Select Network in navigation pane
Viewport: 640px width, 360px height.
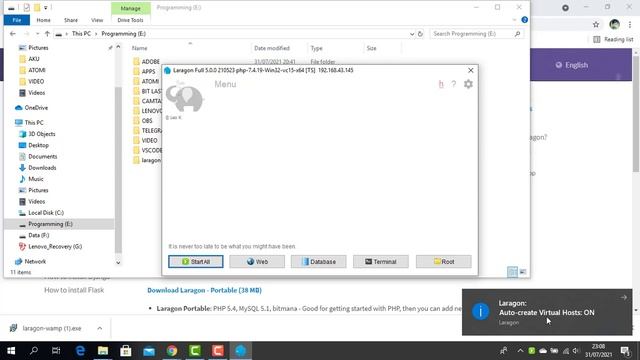[35, 261]
